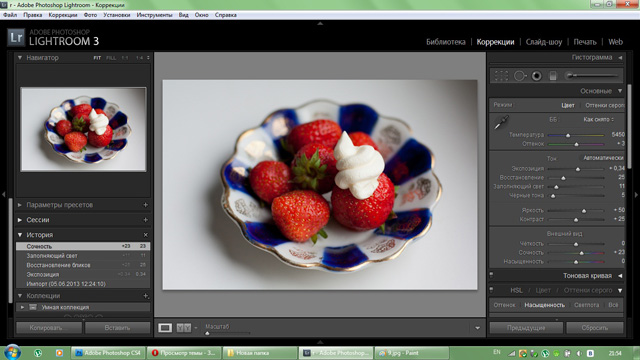640x360 pixels.
Task: Click the plus icon next to Сессии
Action: (x=145, y=220)
